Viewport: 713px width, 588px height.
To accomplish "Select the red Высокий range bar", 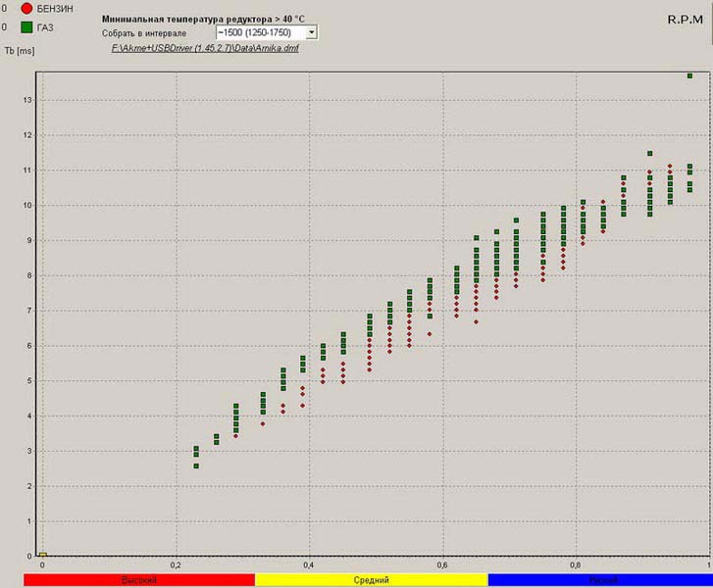I will pyautogui.click(x=138, y=580).
